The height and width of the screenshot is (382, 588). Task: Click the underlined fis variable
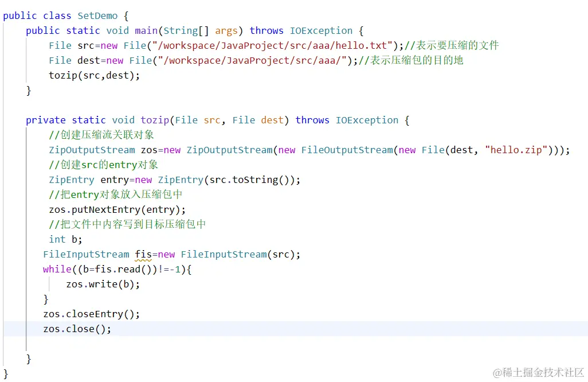pyautogui.click(x=143, y=255)
